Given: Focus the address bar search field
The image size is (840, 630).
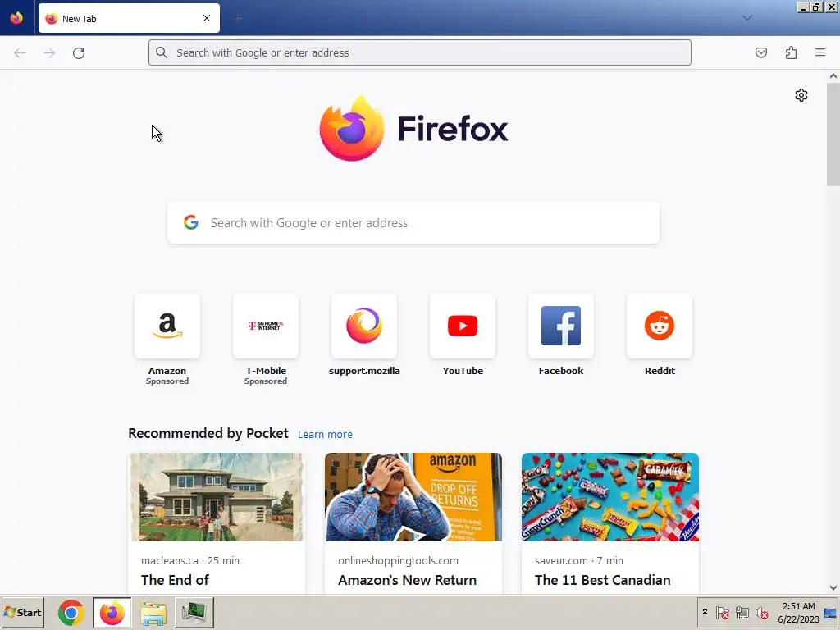Looking at the screenshot, I should click(419, 52).
